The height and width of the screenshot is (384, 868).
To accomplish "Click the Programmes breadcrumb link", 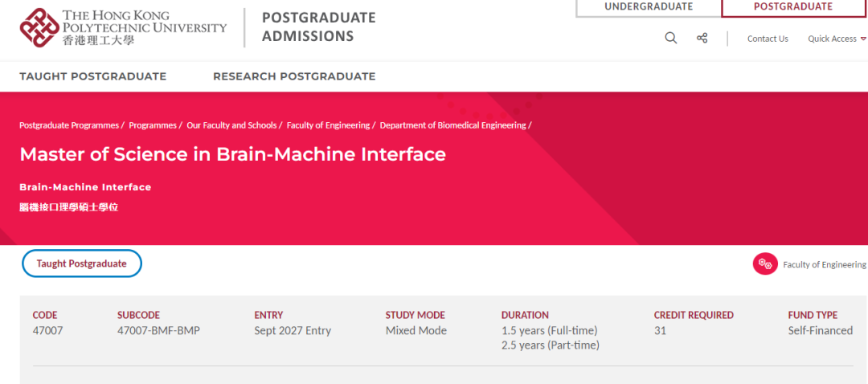I will [153, 125].
